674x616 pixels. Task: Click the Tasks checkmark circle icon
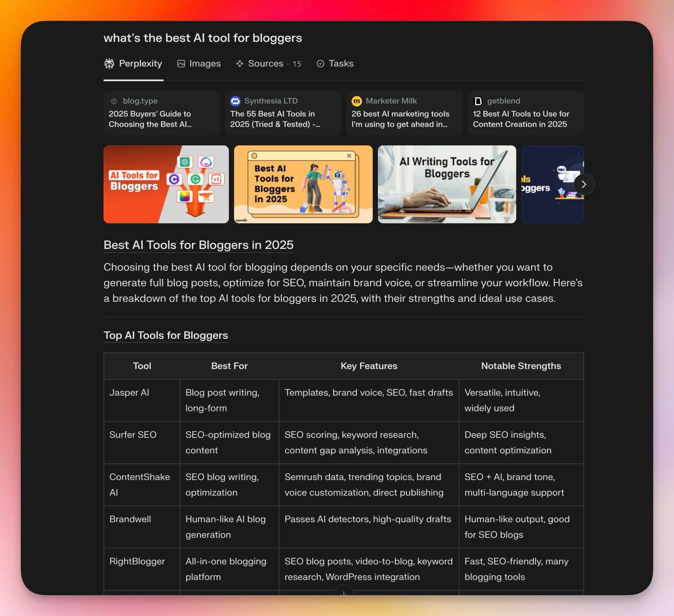(x=320, y=64)
